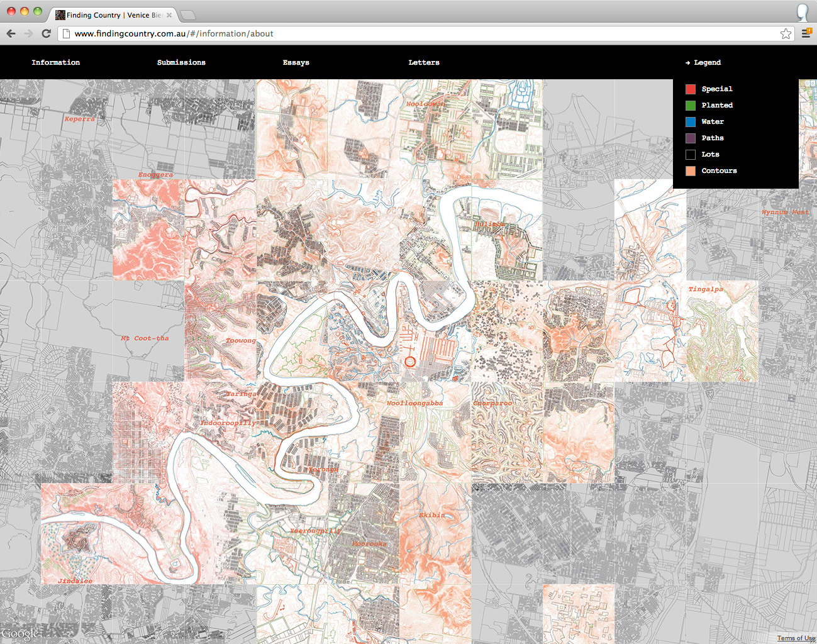Click the Bulimba map label
The width and height of the screenshot is (817, 644).
(x=489, y=225)
